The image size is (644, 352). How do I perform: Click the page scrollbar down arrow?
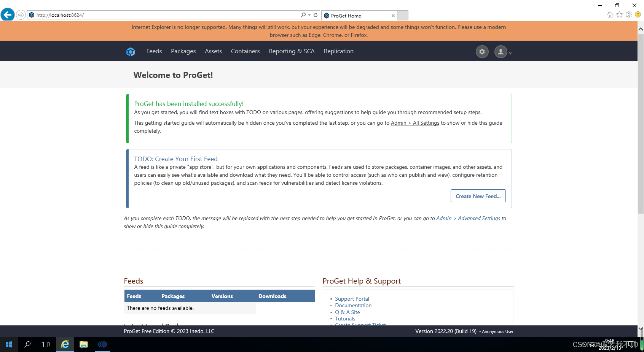coord(641,329)
